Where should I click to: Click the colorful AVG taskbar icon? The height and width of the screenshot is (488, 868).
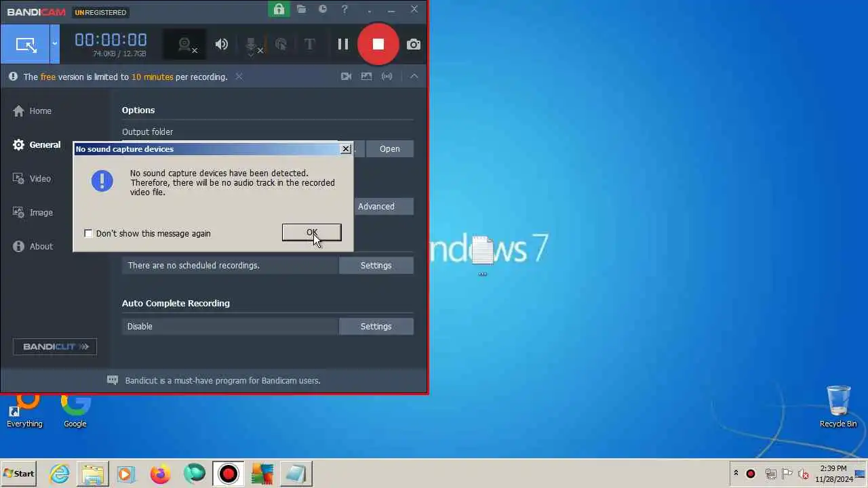pyautogui.click(x=262, y=474)
